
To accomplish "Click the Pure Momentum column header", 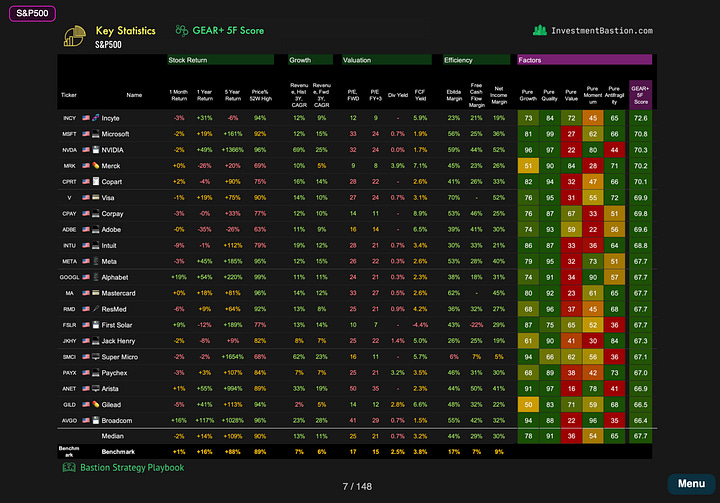I will tap(593, 95).
